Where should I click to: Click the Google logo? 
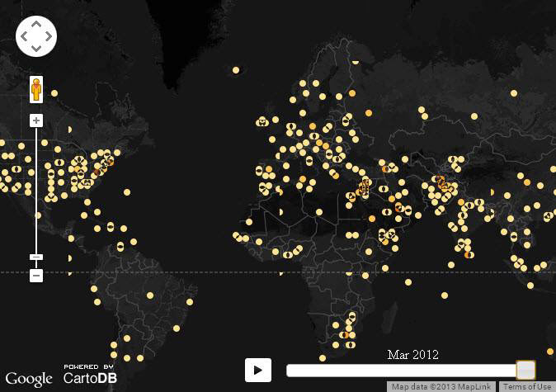(x=29, y=379)
